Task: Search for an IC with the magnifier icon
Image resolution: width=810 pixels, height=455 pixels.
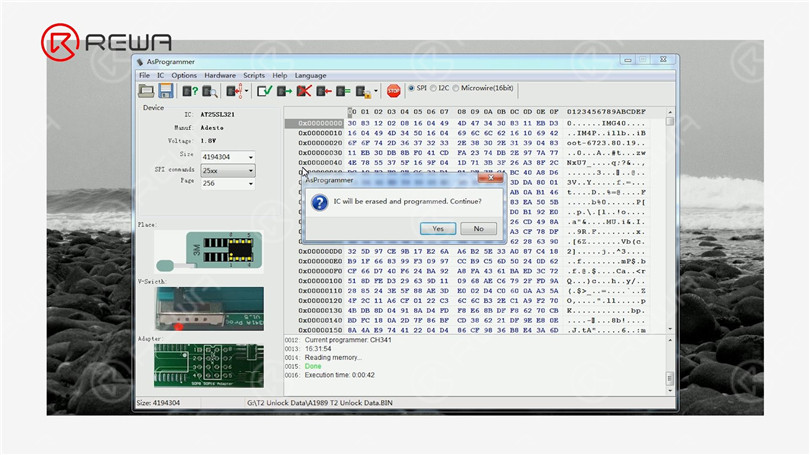Action: point(209,91)
